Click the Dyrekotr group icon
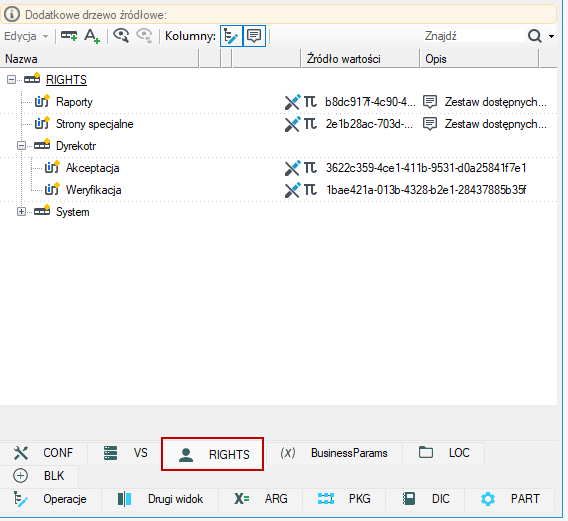This screenshot has width=568, height=521. point(42,145)
